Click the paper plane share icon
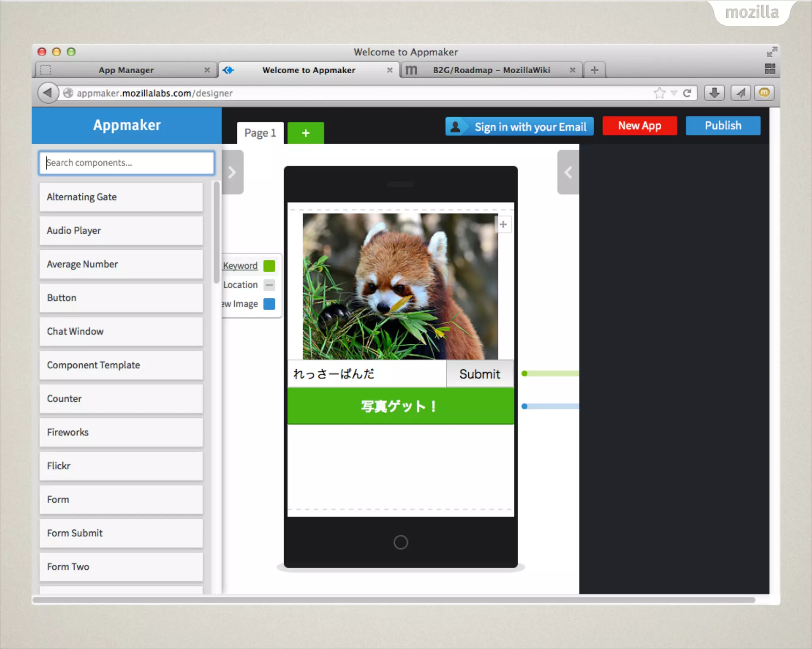This screenshot has height=649, width=812. pyautogui.click(x=740, y=93)
